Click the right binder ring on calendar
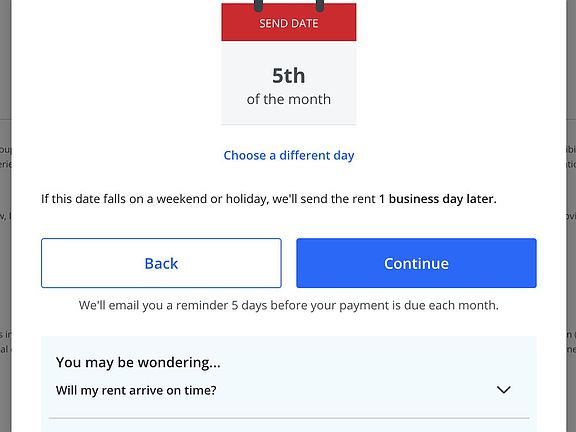The image size is (576, 432). point(320,5)
